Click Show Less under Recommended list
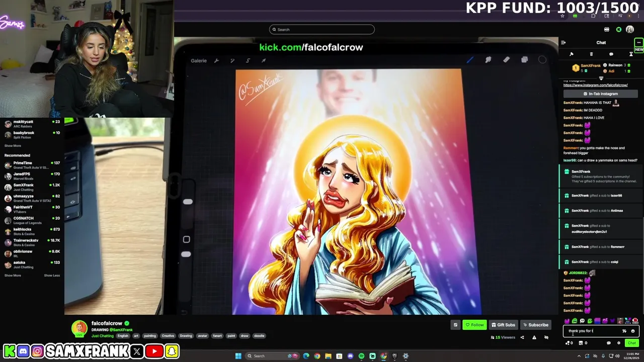Screen dimensions: 644x362 (52, 276)
